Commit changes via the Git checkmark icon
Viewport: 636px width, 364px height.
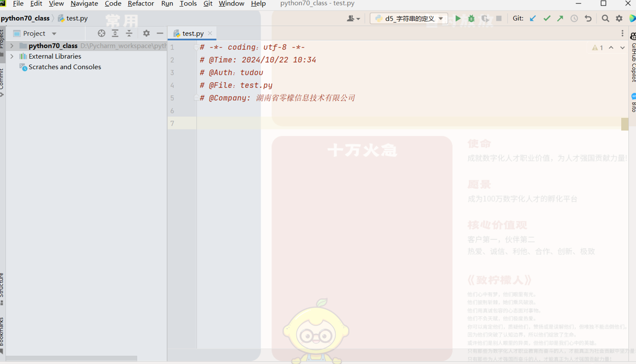tap(547, 18)
